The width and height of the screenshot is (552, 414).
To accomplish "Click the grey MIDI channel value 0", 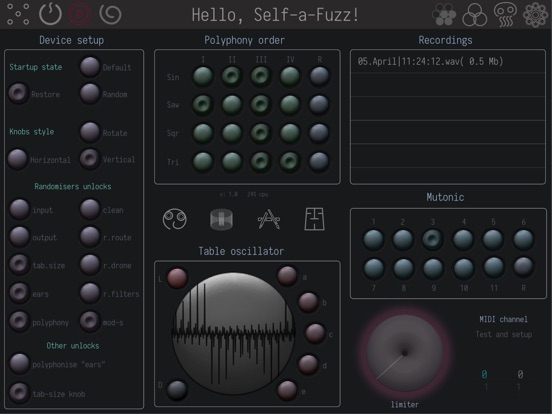I will click(x=520, y=374).
